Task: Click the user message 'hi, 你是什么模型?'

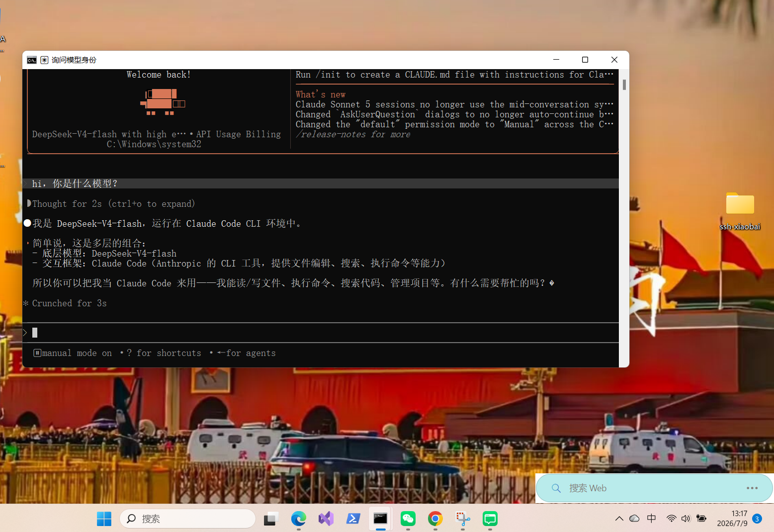Action: pos(75,183)
